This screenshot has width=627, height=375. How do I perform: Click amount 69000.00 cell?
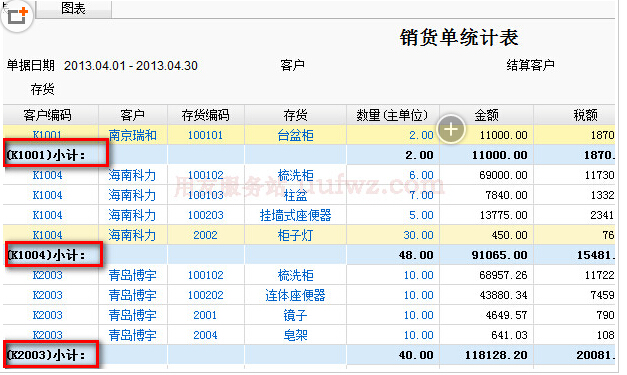point(503,175)
